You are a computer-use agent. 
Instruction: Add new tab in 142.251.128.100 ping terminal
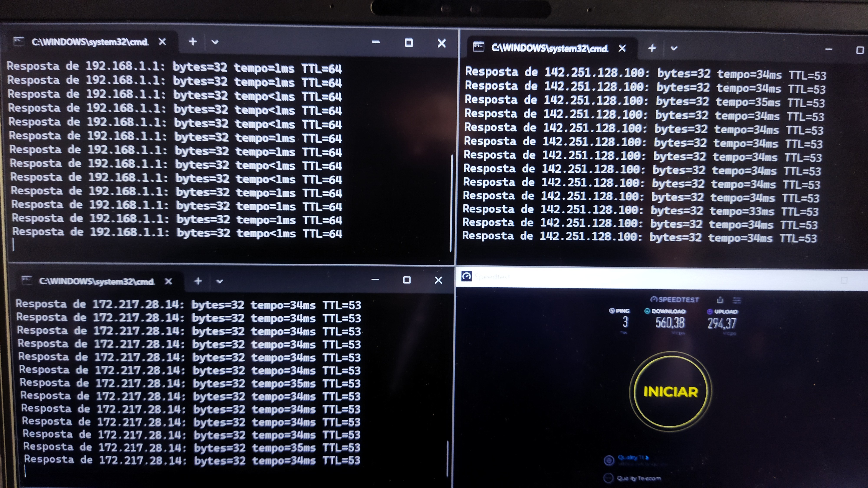(652, 48)
